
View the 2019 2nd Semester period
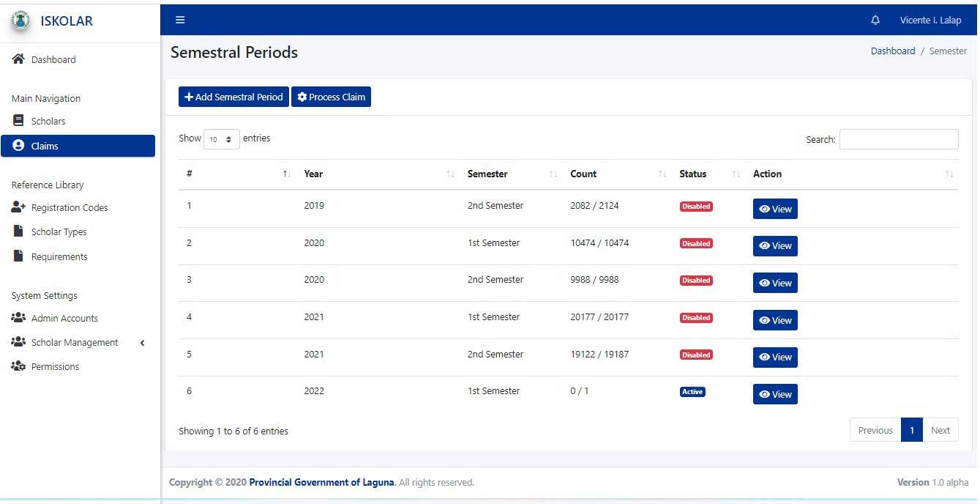coord(775,209)
